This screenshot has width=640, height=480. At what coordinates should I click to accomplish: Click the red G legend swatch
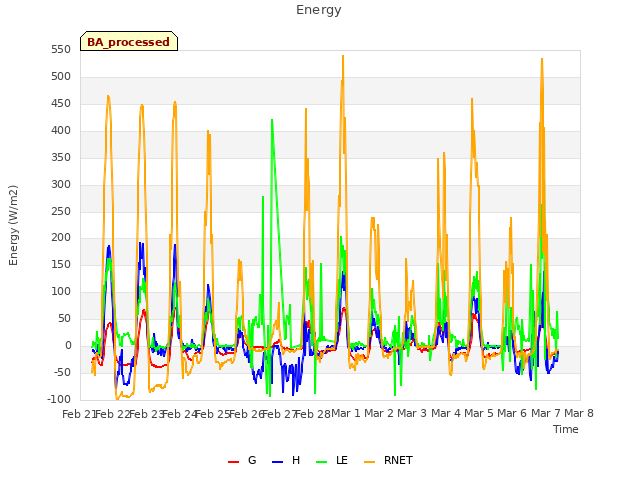233,462
